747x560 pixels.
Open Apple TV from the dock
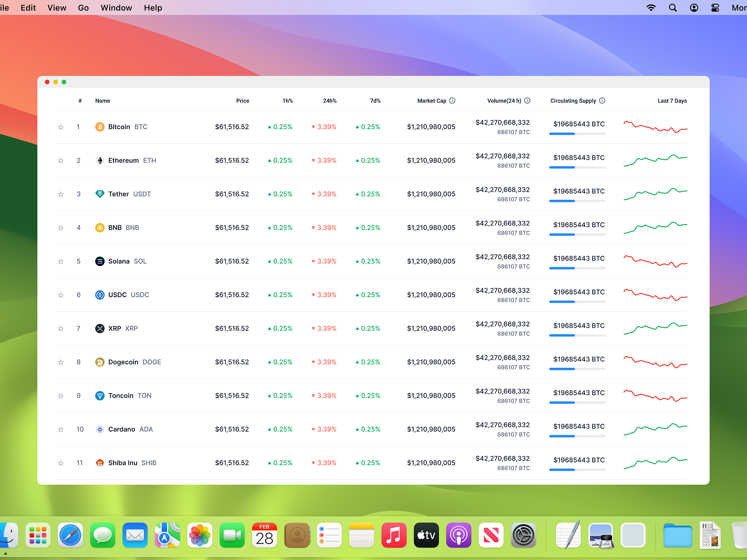pos(426,535)
